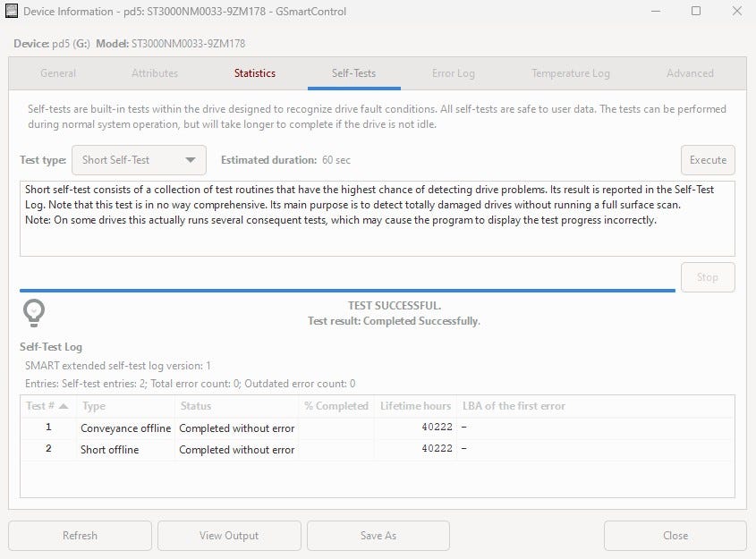Image resolution: width=756 pixels, height=559 pixels.
Task: Click the 40222 hours value in row 1
Action: click(437, 427)
